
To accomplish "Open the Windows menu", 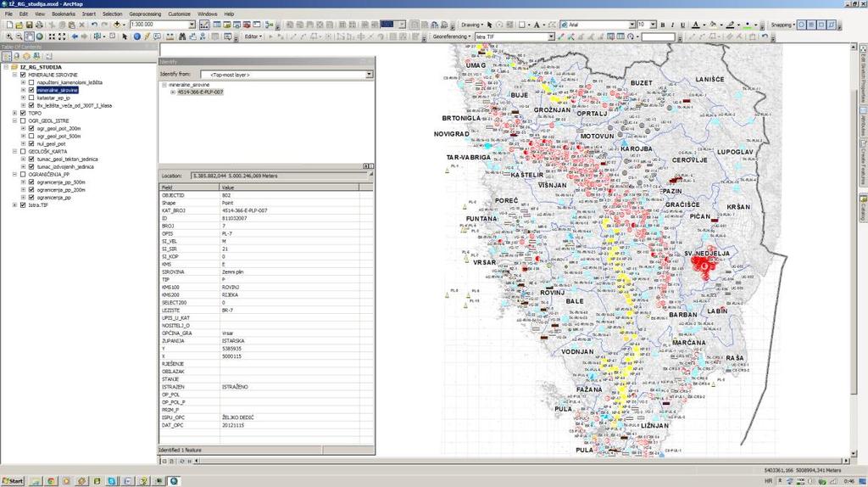I will click(x=208, y=14).
